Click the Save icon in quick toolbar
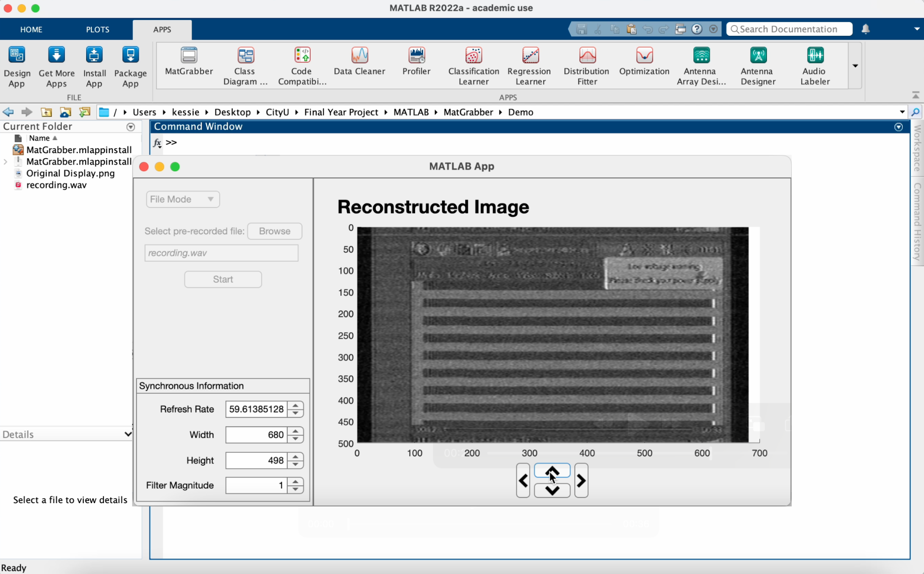Screen dimensions: 924x574 [x=581, y=29]
